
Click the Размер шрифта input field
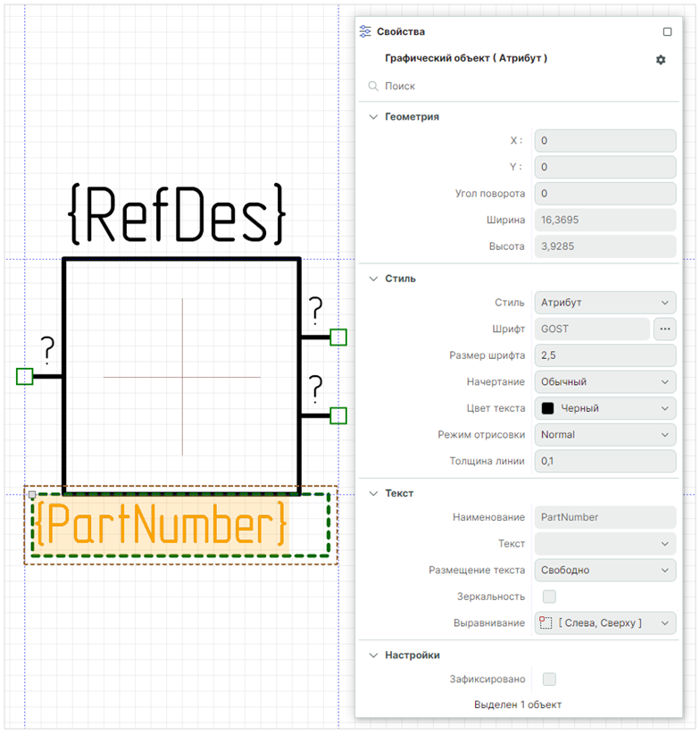click(x=604, y=355)
